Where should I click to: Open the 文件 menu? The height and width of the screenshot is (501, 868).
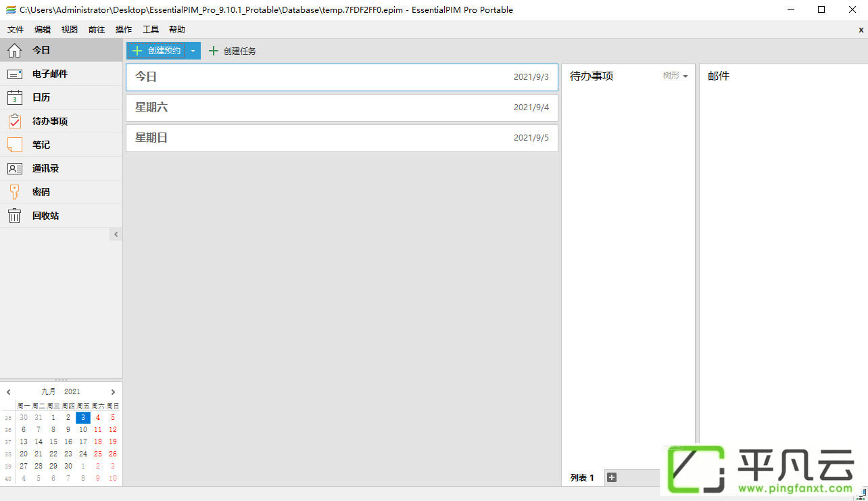(x=16, y=30)
